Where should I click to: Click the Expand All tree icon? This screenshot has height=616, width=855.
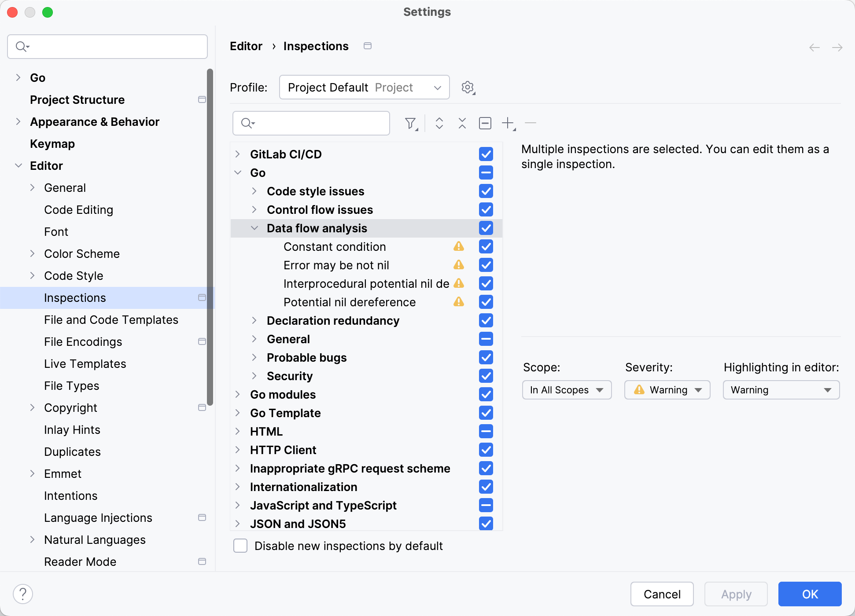tap(439, 123)
